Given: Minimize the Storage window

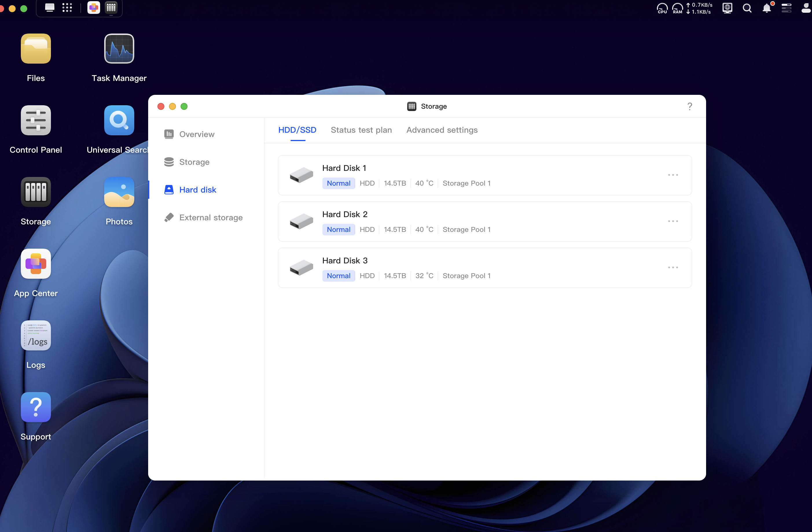Looking at the screenshot, I should pyautogui.click(x=173, y=107).
